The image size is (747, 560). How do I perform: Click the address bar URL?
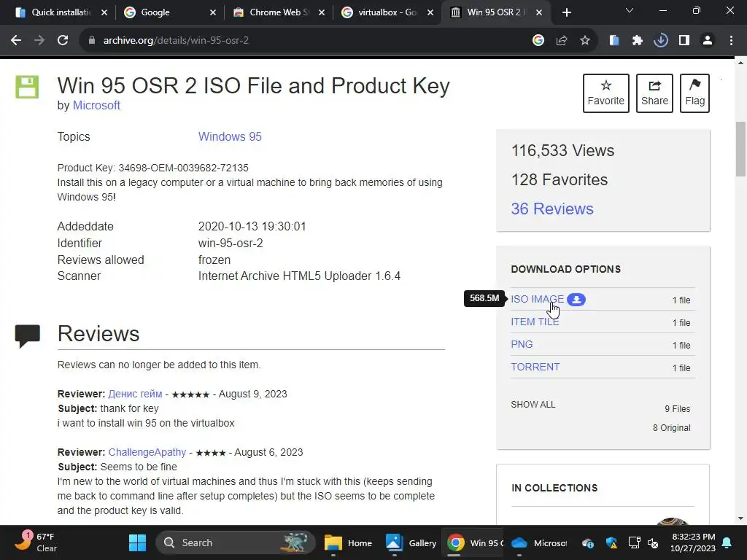[x=176, y=41]
